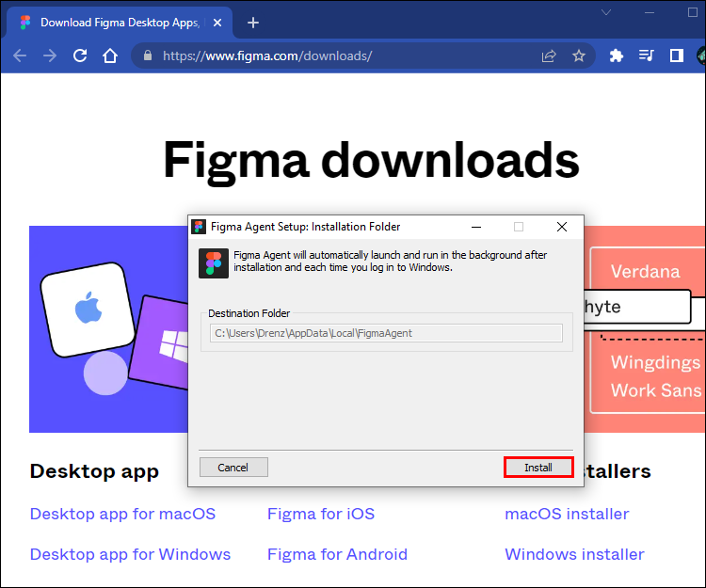Close the Download Figma Desktop Apps tab
This screenshot has height=588, width=706.
(x=217, y=23)
